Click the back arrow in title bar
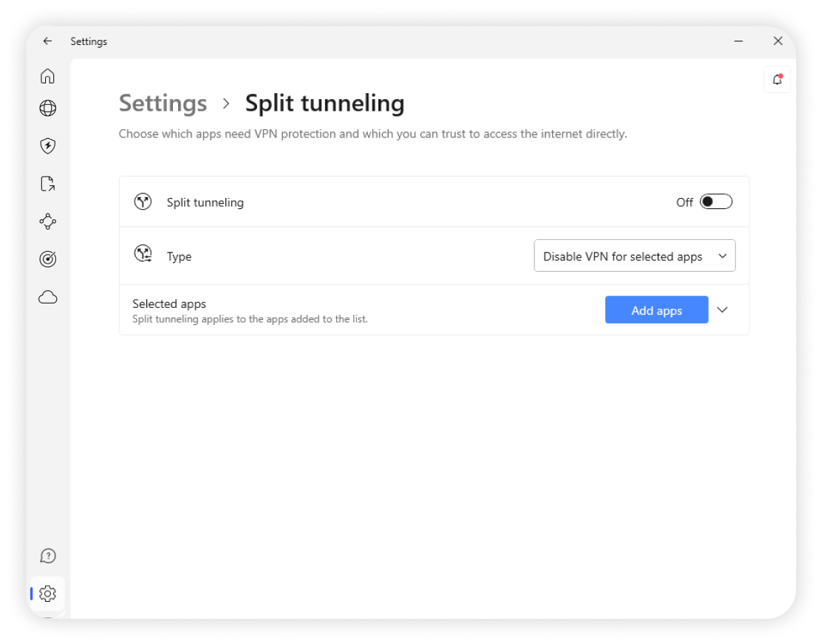 [48, 41]
